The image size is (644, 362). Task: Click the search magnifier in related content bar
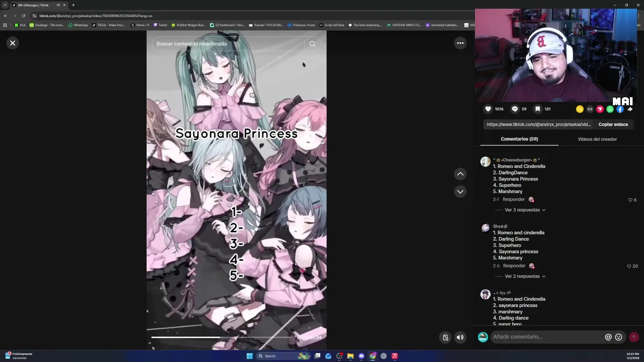(x=312, y=44)
